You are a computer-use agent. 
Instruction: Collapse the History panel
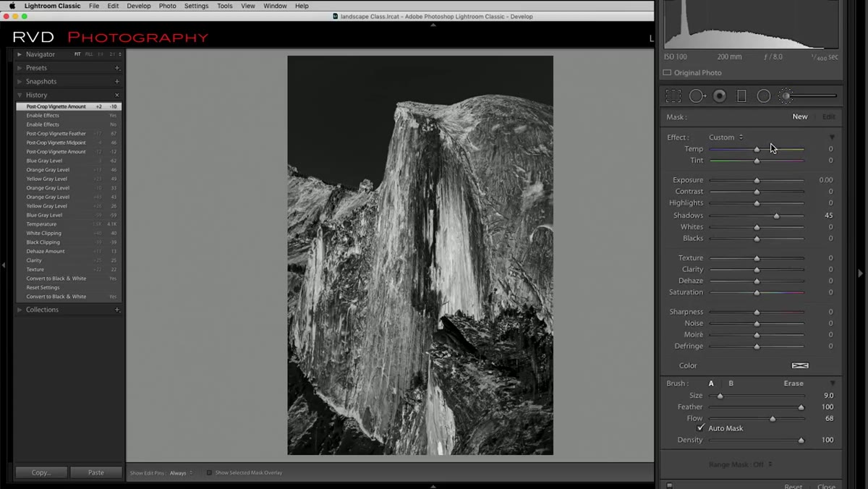(20, 95)
